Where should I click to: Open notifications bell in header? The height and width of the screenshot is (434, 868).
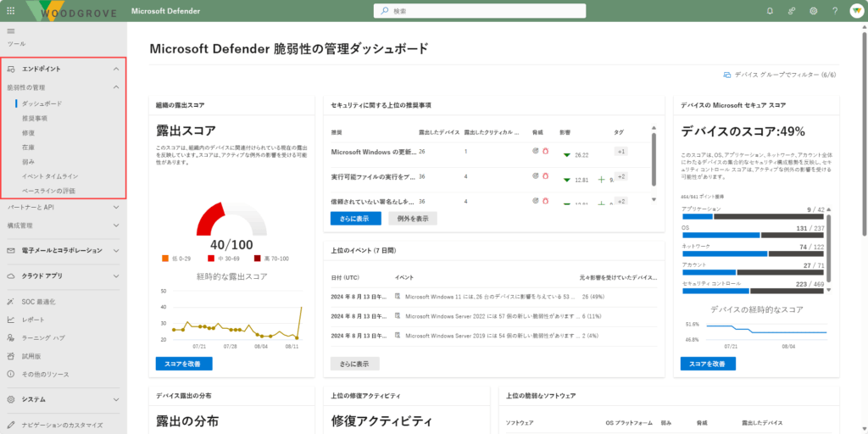[770, 11]
